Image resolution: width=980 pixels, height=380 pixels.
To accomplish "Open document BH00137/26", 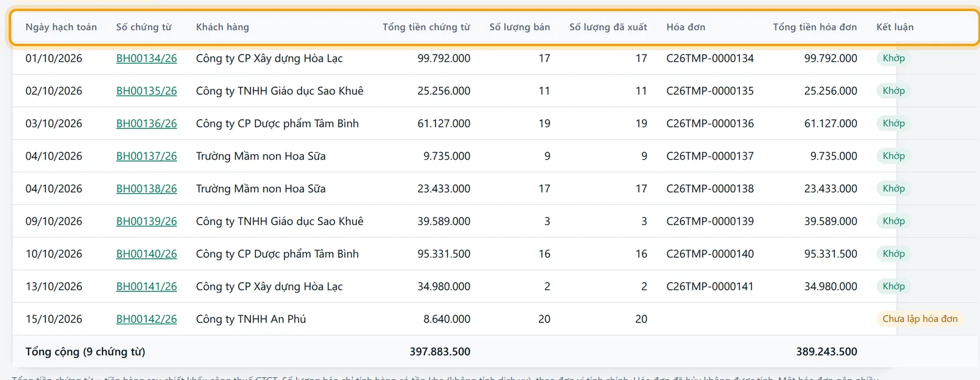I will 146,156.
